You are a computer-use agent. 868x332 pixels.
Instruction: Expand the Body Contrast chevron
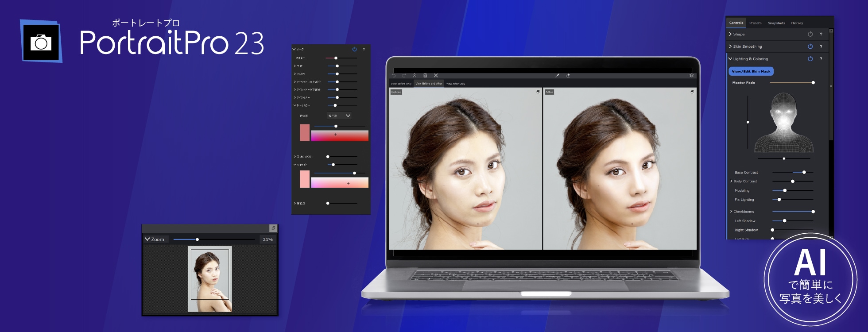pyautogui.click(x=731, y=181)
